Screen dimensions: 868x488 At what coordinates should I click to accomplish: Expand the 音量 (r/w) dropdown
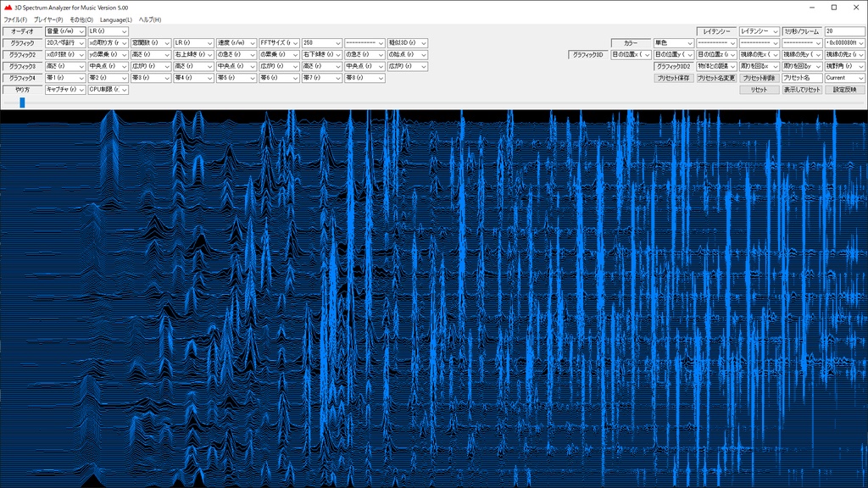[x=65, y=31]
